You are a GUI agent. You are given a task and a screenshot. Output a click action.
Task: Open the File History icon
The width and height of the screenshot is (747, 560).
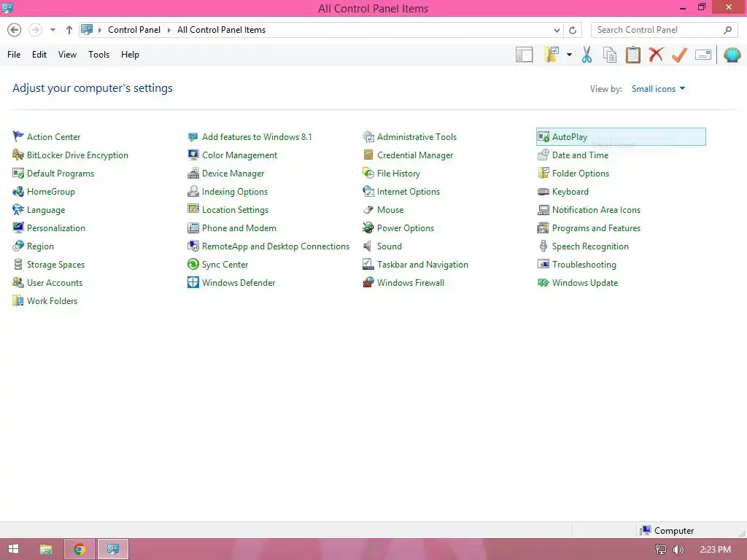[368, 174]
